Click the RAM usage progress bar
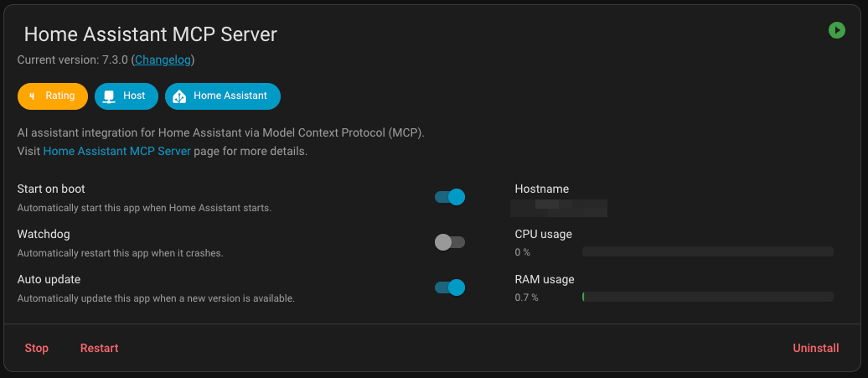868x378 pixels. coord(708,298)
